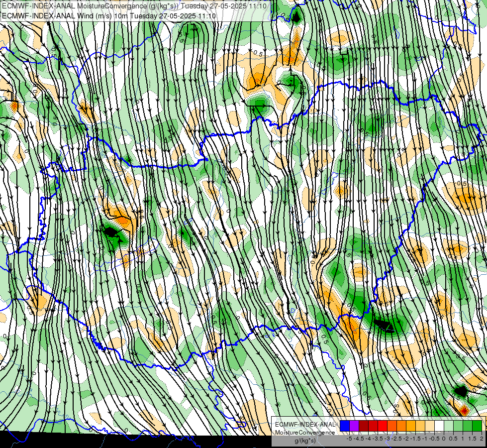Click the -4 legend tick label
This screenshot has height=448, width=487.
368,439
